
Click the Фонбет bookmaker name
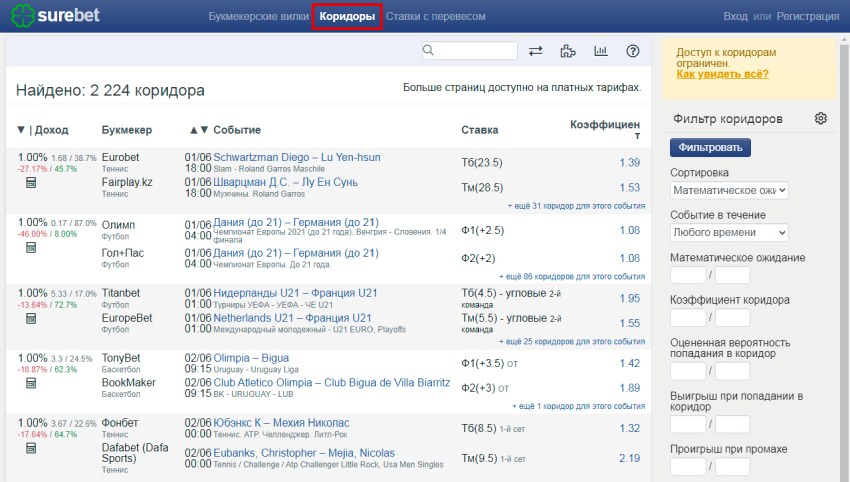(x=120, y=422)
